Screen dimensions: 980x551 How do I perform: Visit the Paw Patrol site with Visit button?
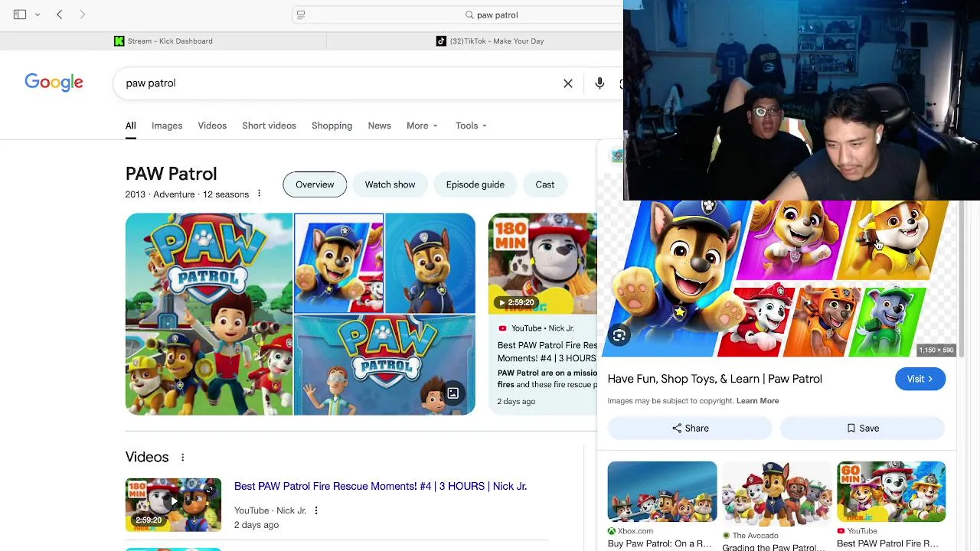pyautogui.click(x=920, y=379)
